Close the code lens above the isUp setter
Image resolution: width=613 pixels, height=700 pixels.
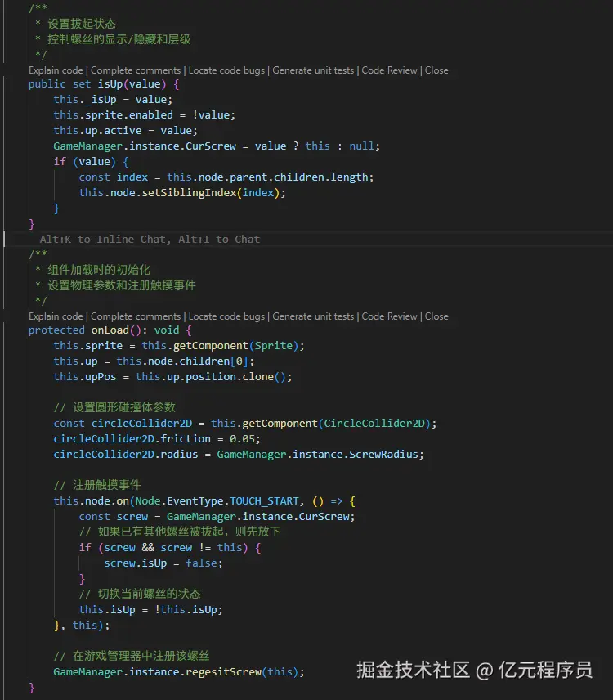coord(436,70)
